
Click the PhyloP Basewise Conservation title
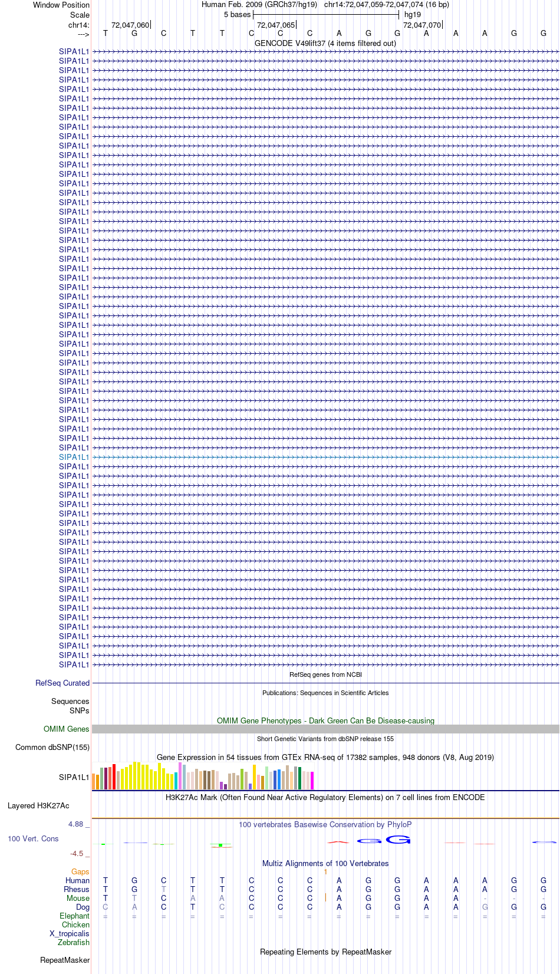coord(325,824)
